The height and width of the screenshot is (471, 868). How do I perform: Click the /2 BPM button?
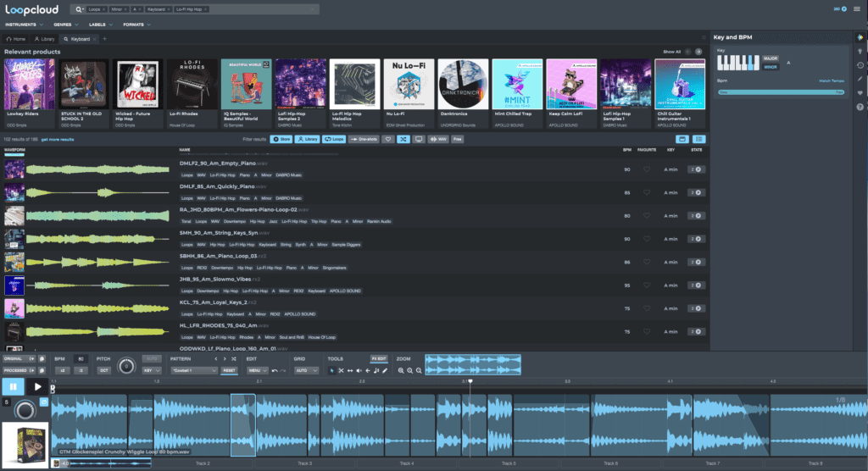(81, 371)
